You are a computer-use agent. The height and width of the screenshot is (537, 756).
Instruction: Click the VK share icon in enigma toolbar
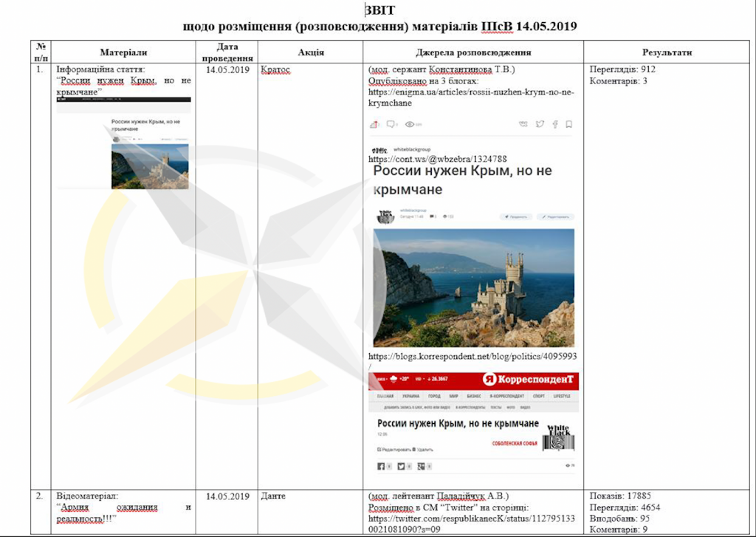tap(523, 124)
